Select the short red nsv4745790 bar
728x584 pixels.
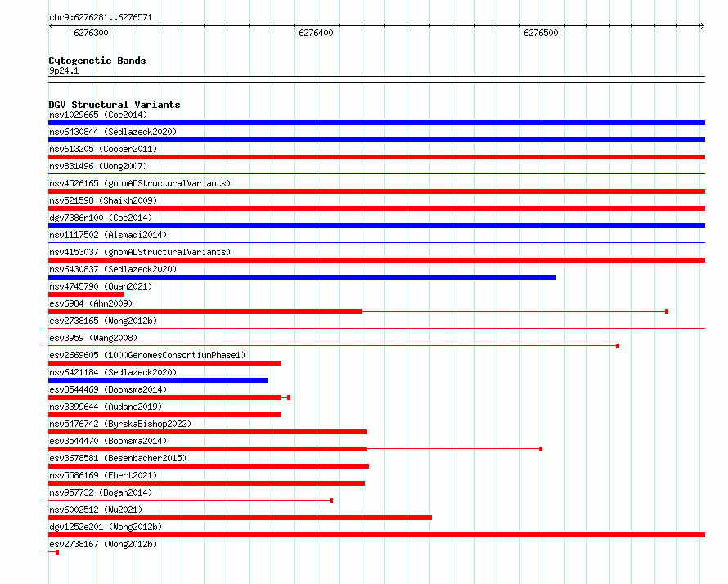(x=87, y=294)
